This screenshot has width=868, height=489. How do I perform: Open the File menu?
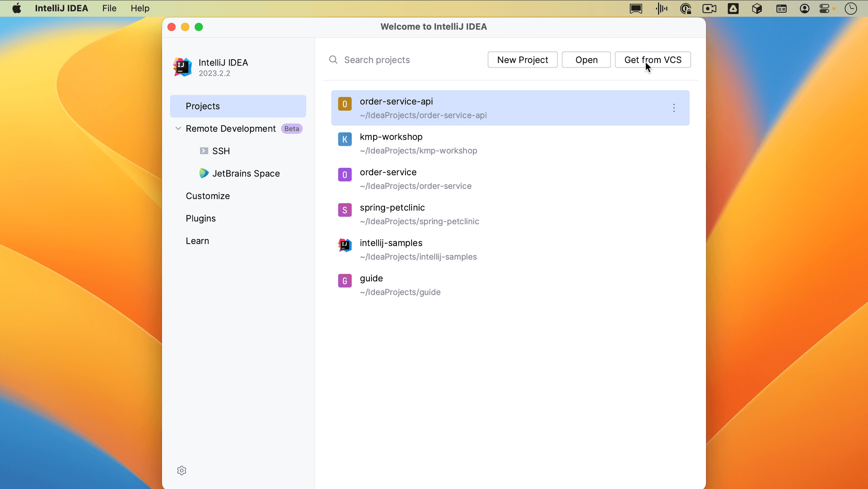[109, 8]
